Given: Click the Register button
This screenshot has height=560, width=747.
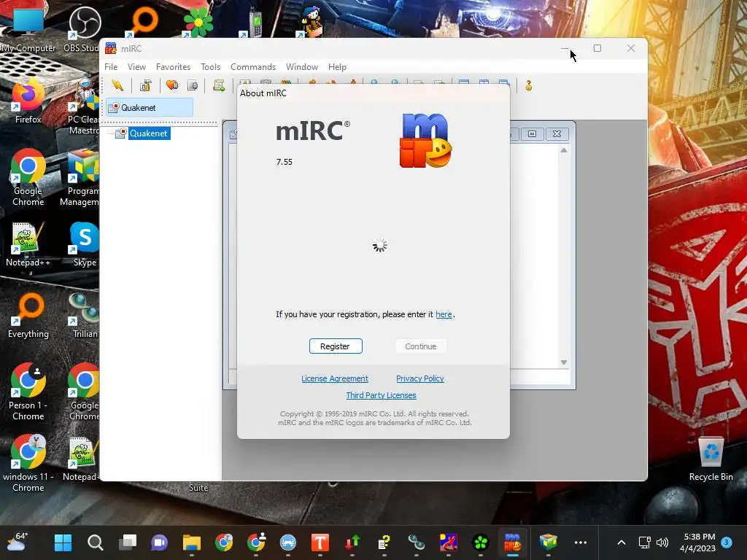Looking at the screenshot, I should point(336,346).
